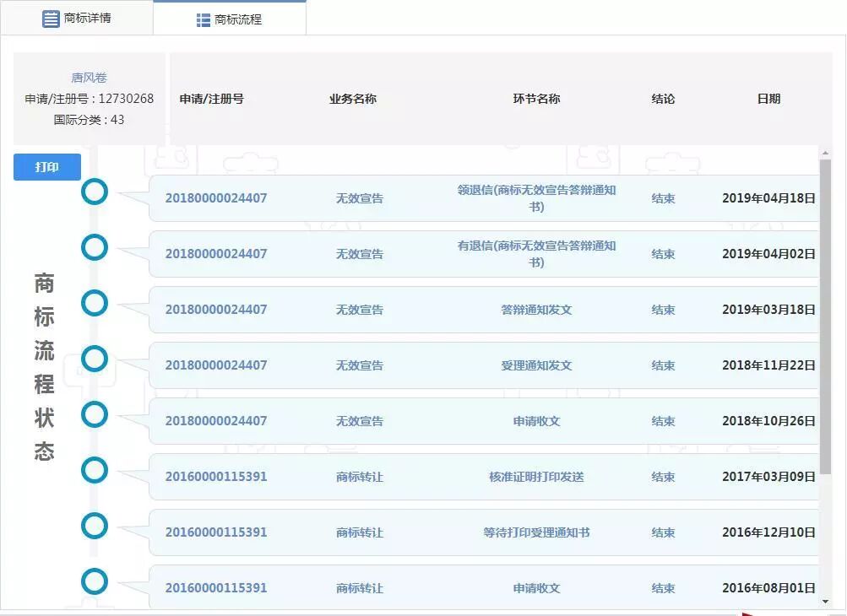Click the scrollbar down arrow
Screen dimensions: 847x616
(x=825, y=602)
